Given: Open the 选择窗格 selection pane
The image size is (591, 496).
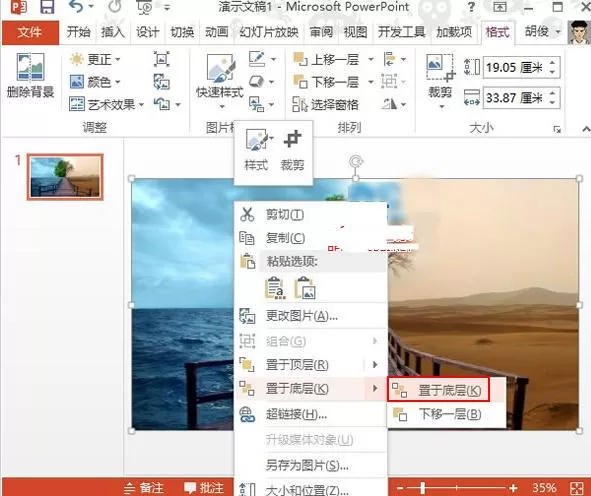Looking at the screenshot, I should pyautogui.click(x=326, y=104).
